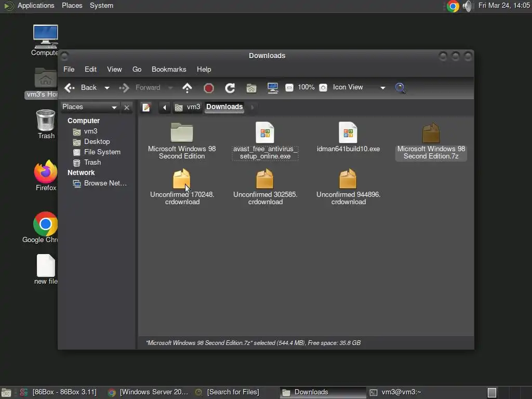Open the Downloads window menu button
Screen dimensions: 532x399
pos(64,56)
